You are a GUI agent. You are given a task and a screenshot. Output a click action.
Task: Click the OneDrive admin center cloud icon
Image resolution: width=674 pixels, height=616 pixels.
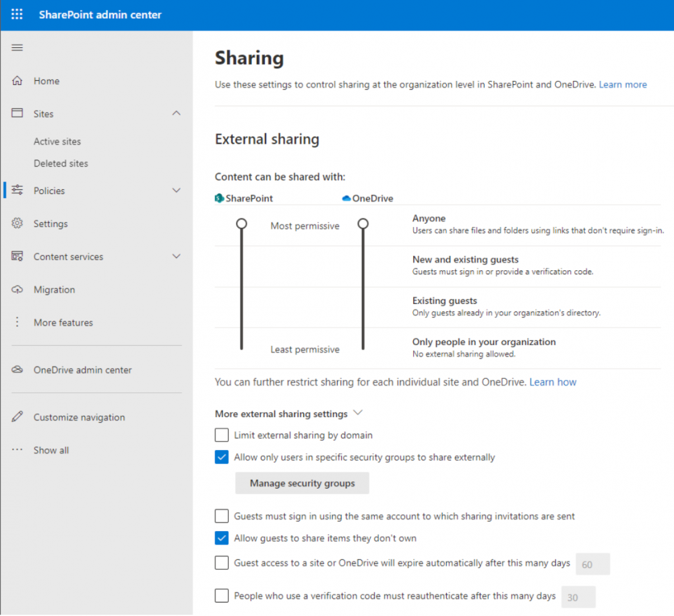pyautogui.click(x=18, y=369)
